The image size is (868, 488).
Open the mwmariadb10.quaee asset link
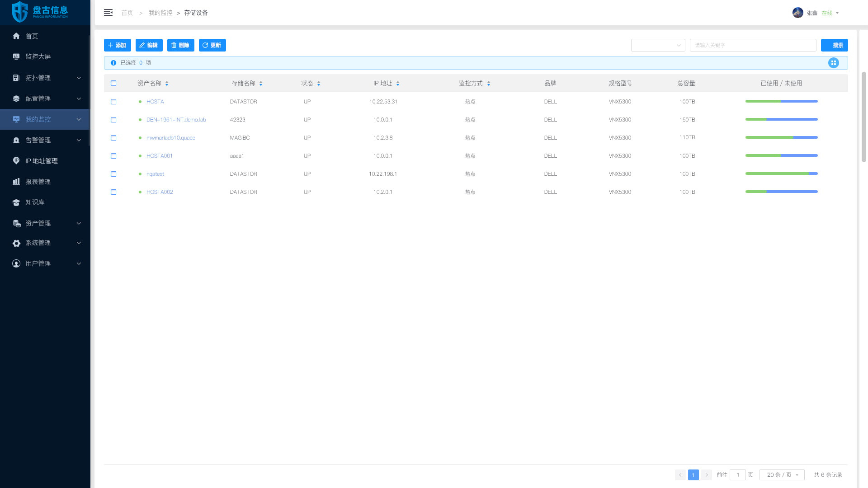point(170,138)
